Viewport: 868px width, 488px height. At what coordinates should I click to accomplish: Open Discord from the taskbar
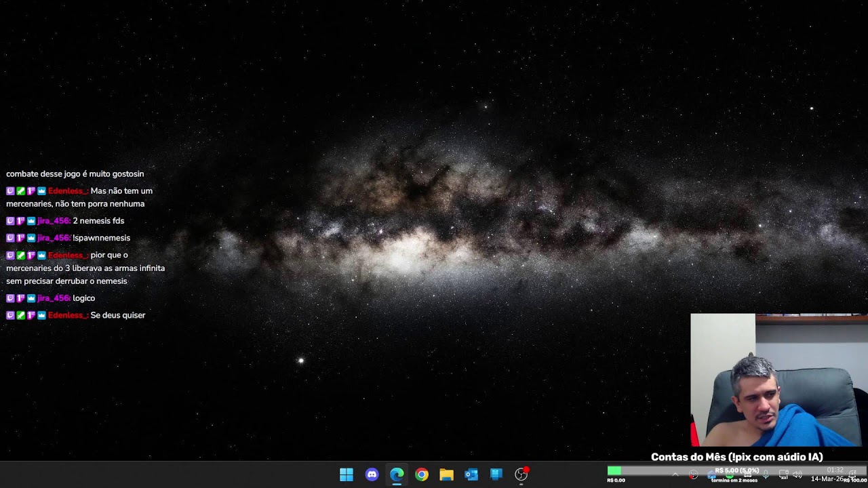[x=372, y=474]
